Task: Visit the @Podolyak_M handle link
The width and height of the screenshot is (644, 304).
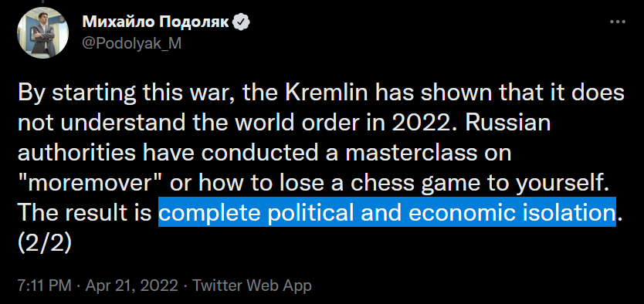Action: (x=131, y=43)
